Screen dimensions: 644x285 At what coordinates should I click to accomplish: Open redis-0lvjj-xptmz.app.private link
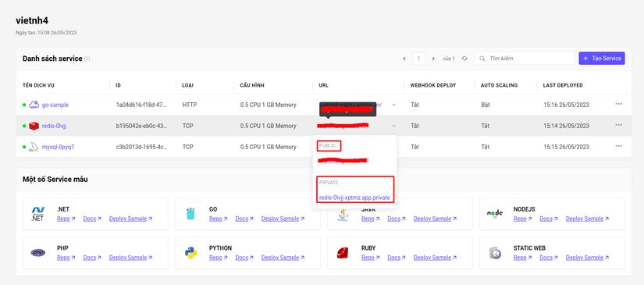pyautogui.click(x=354, y=198)
